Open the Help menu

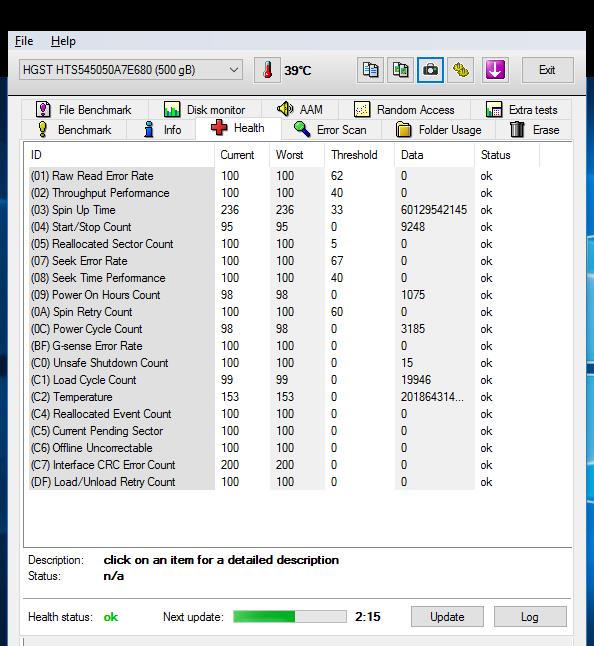click(63, 41)
